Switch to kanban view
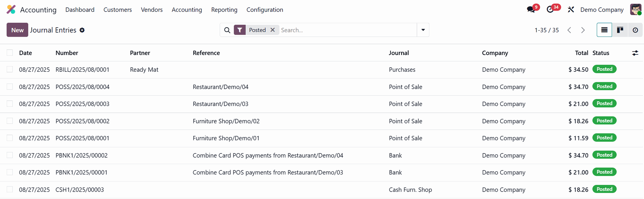 [620, 30]
